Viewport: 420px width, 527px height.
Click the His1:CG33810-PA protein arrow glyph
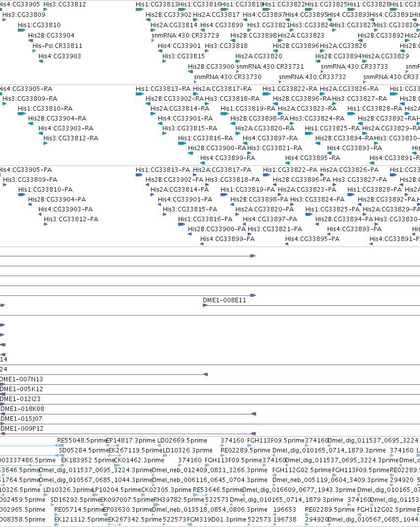coord(22,195)
